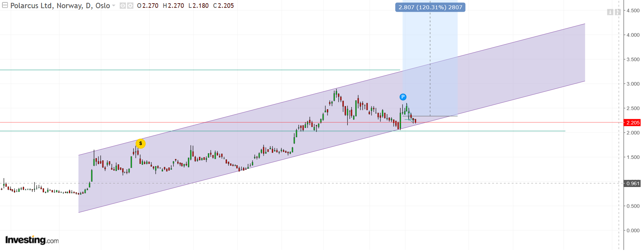Click the 4.000 price axis label
Viewport: 644px width, 251px height.
point(633,35)
